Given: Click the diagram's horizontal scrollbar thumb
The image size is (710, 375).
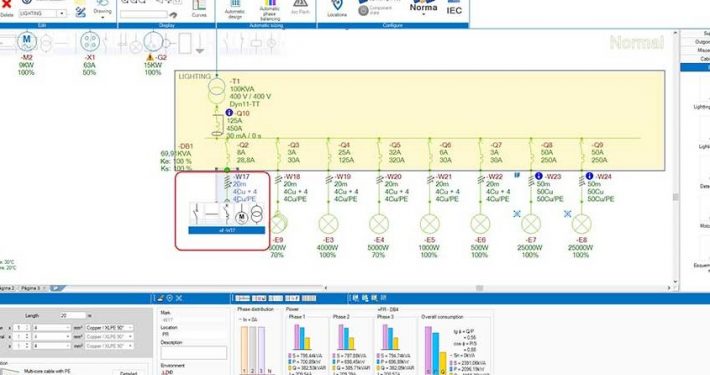Looking at the screenshot, I should pyautogui.click(x=480, y=288).
